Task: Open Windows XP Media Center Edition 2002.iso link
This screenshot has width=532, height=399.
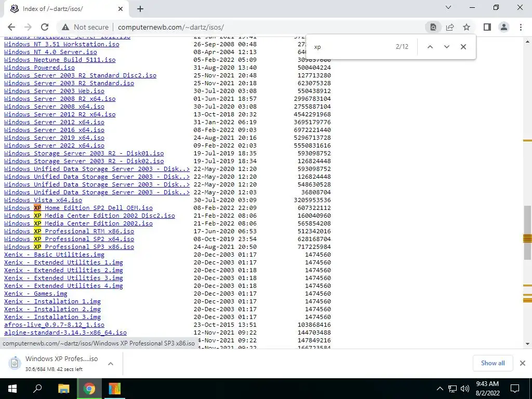Action: (78, 223)
